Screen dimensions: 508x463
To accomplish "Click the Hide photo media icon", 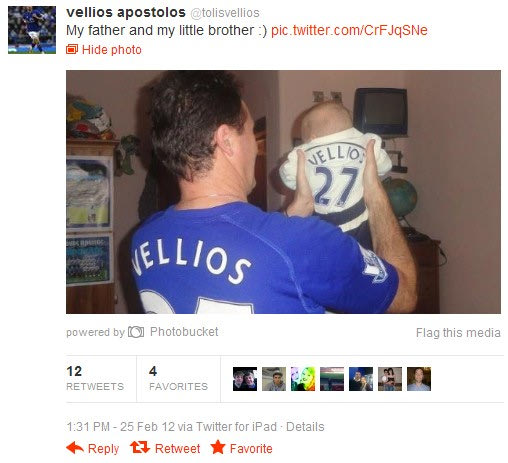I will [x=72, y=49].
